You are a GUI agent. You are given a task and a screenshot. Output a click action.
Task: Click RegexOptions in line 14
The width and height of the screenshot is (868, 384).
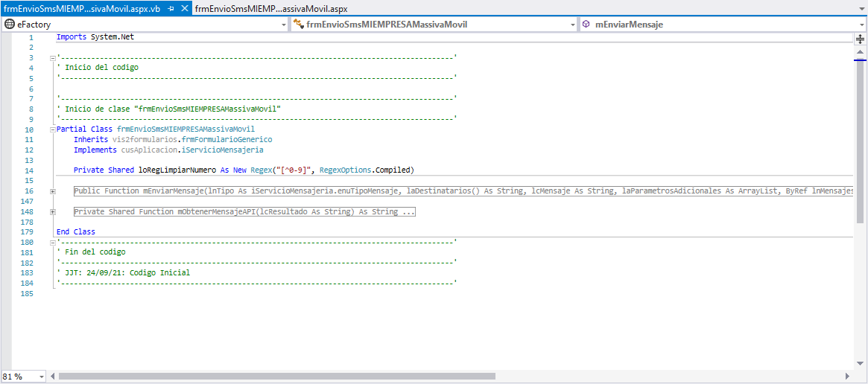tap(346, 170)
